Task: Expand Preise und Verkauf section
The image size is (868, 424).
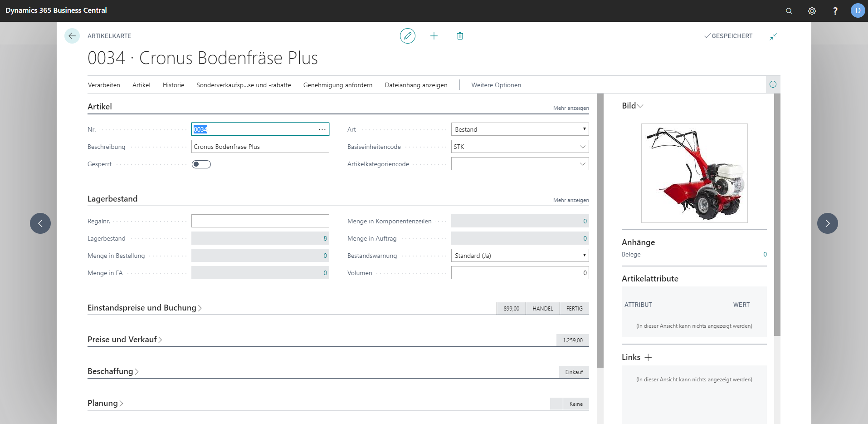Action: pos(125,340)
